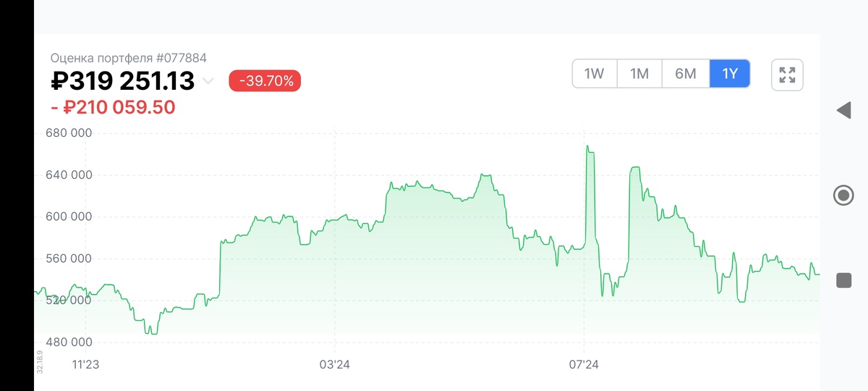Tap Android home circle button
Screen dimensions: 868x391
tap(843, 195)
